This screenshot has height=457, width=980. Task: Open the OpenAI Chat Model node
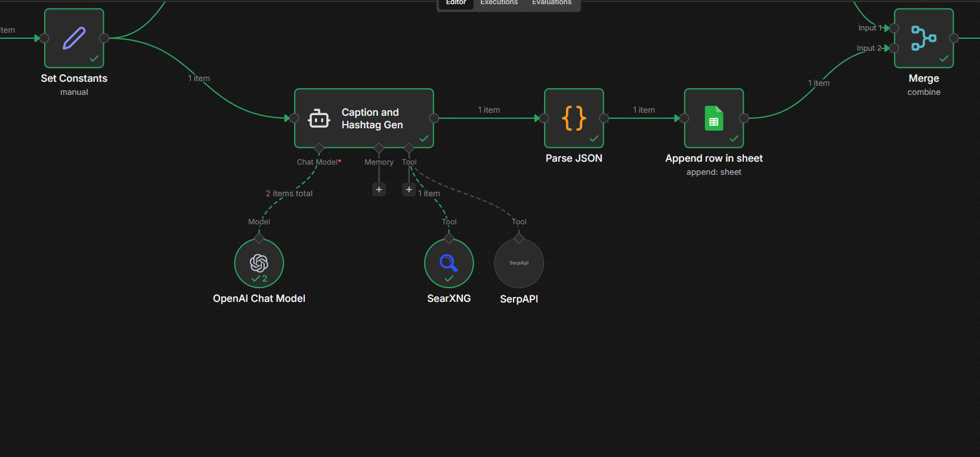(x=259, y=263)
